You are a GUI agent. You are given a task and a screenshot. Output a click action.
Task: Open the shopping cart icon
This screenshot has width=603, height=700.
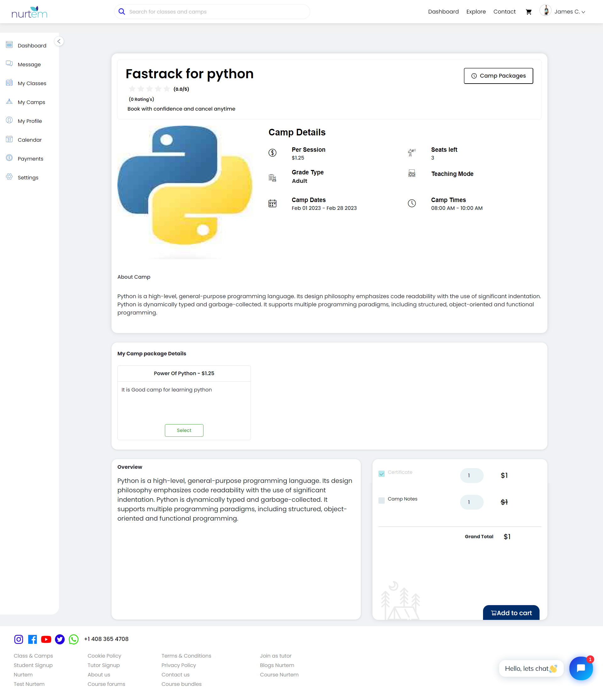click(x=529, y=12)
